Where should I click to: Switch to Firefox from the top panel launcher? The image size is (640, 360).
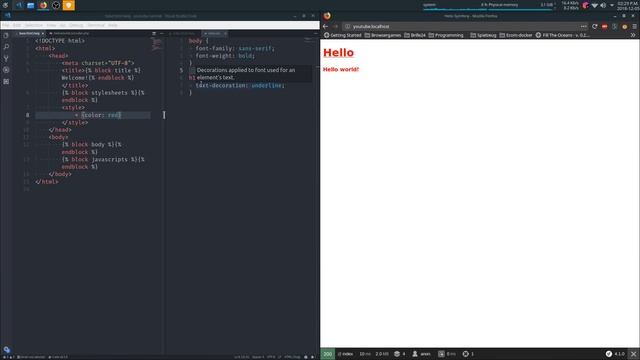43,5
